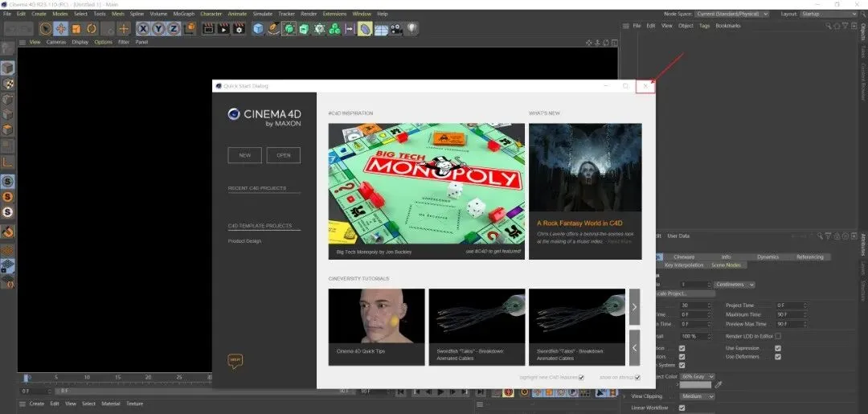Switch to the Scene Nodes tab
The width and height of the screenshot is (868, 414).
pos(726,265)
